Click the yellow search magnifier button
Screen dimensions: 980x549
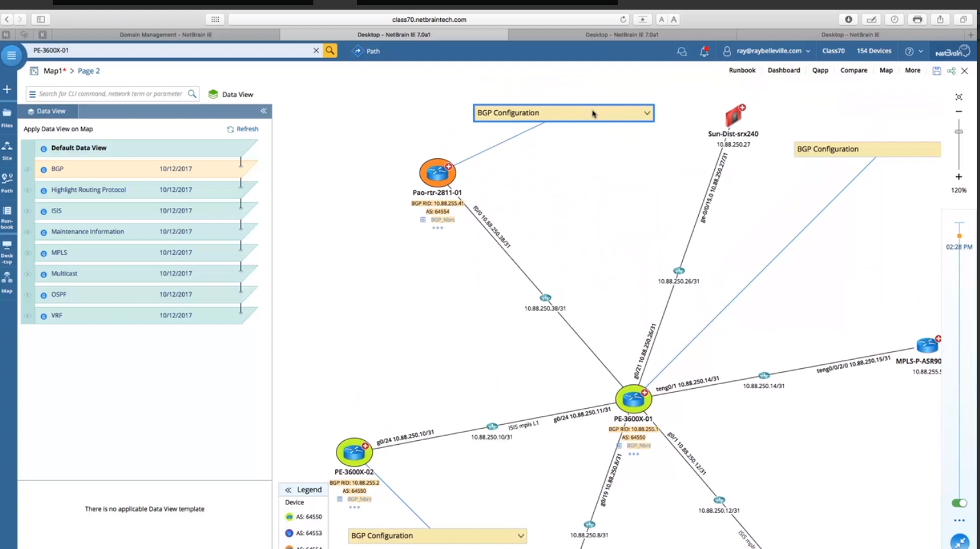point(330,50)
